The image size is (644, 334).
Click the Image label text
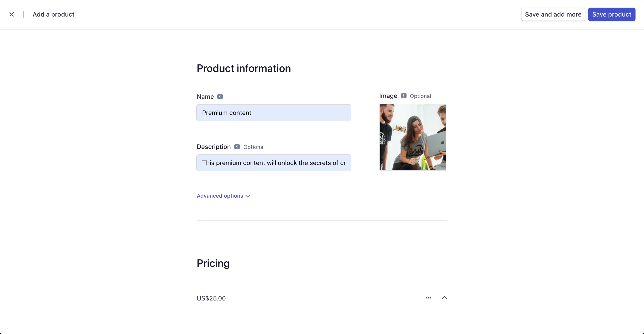coord(388,96)
